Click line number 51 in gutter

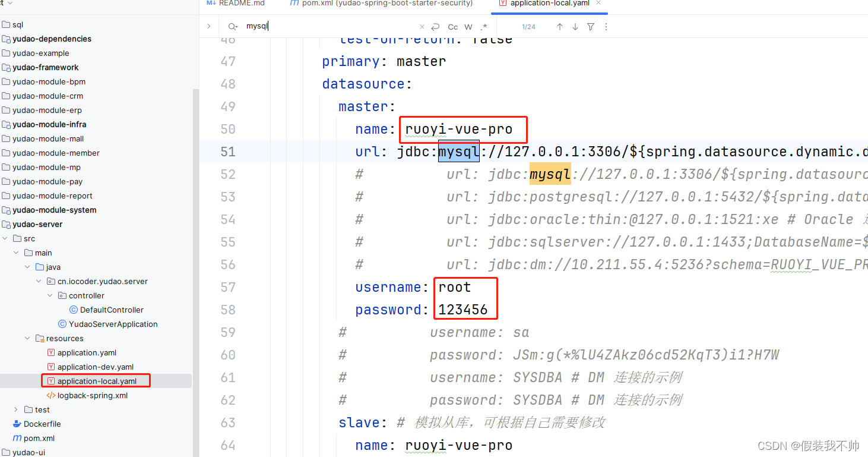pyautogui.click(x=228, y=152)
